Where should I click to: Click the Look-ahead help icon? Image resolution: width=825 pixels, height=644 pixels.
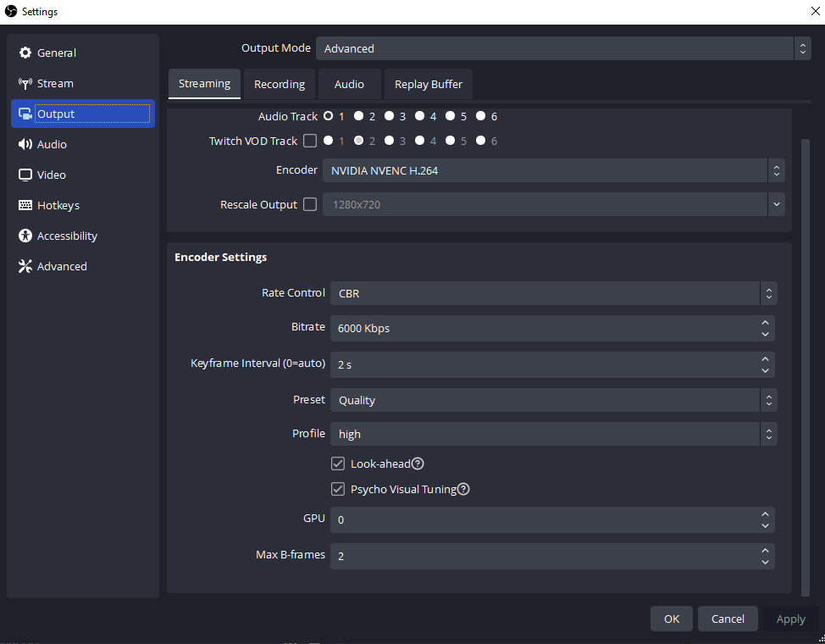(415, 464)
